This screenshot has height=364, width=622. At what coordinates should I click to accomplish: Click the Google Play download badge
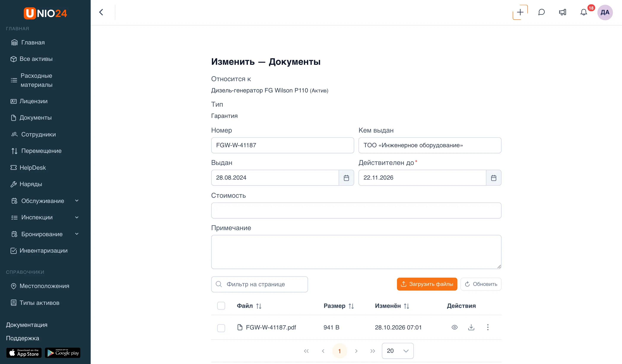[x=63, y=353]
